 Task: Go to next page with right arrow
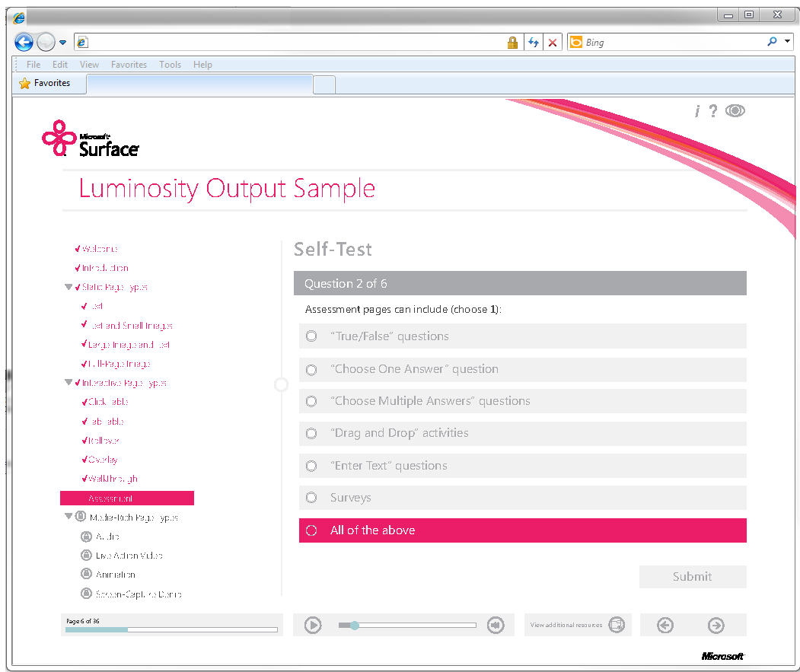tap(716, 625)
